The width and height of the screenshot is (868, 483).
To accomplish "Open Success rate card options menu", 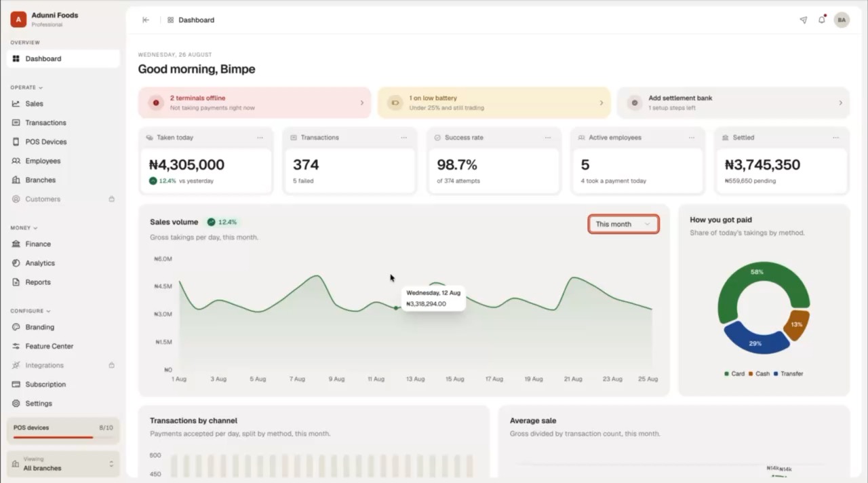I will (548, 138).
